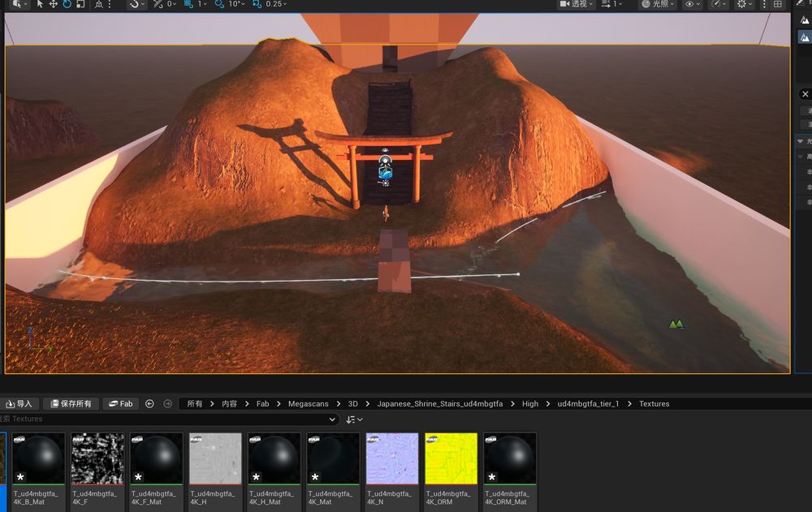Image resolution: width=812 pixels, height=512 pixels.
Task: Activate the rotate gizmo tool
Action: 67,4
